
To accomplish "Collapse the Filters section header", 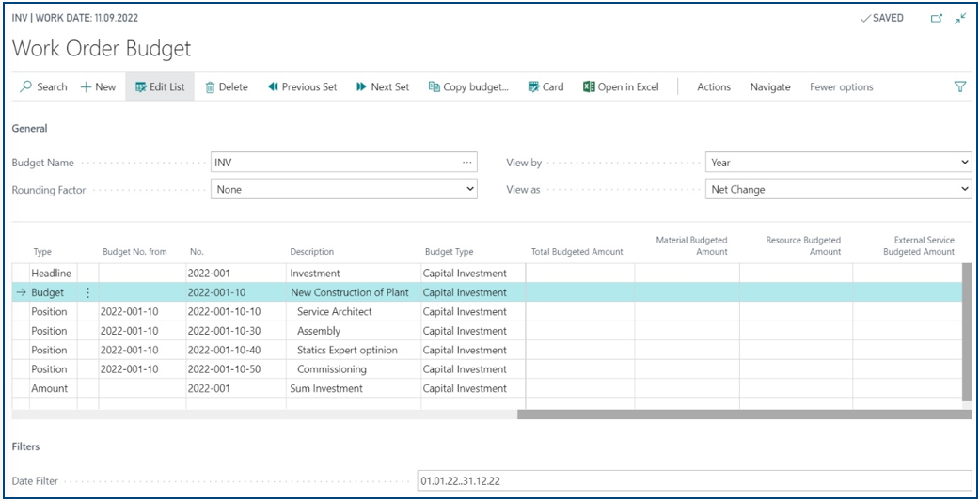I will 25,446.
